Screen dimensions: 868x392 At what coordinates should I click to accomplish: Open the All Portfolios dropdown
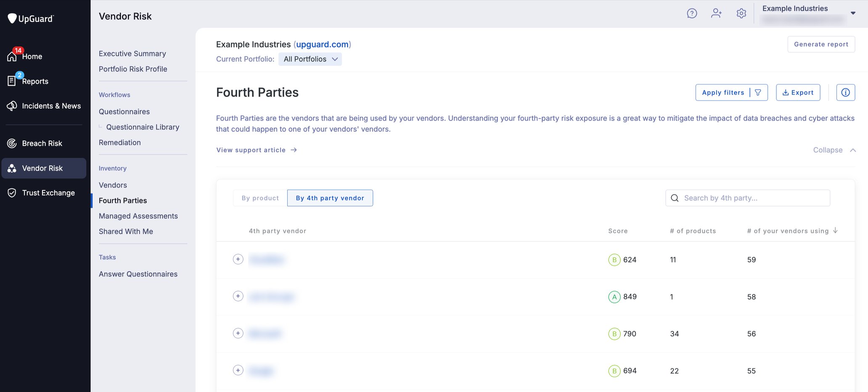click(x=310, y=59)
